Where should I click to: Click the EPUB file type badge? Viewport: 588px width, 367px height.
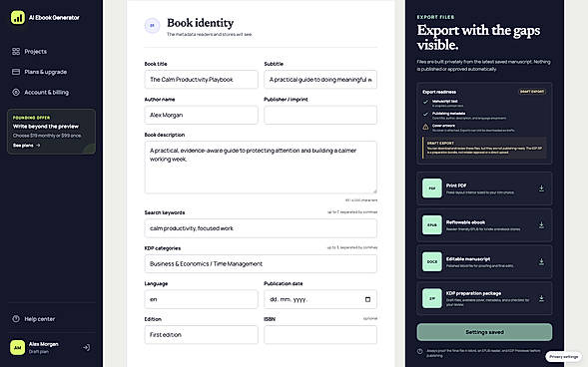[x=432, y=225]
